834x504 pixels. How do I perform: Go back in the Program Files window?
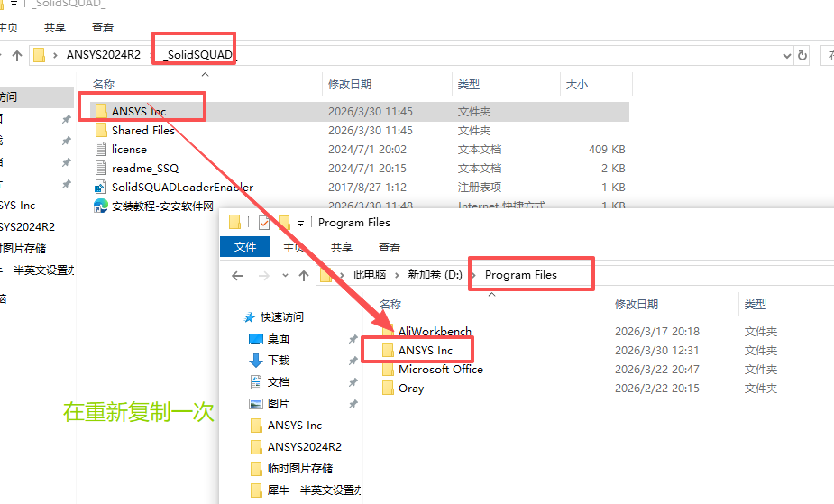(237, 275)
